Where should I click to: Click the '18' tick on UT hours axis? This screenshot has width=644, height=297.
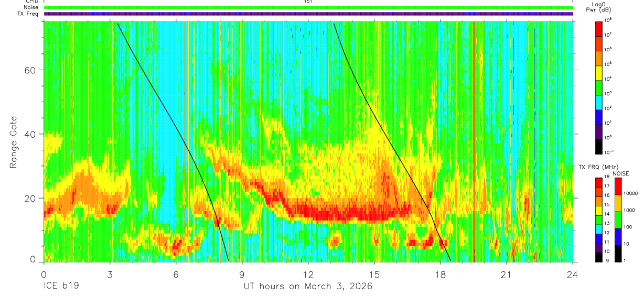(441, 274)
